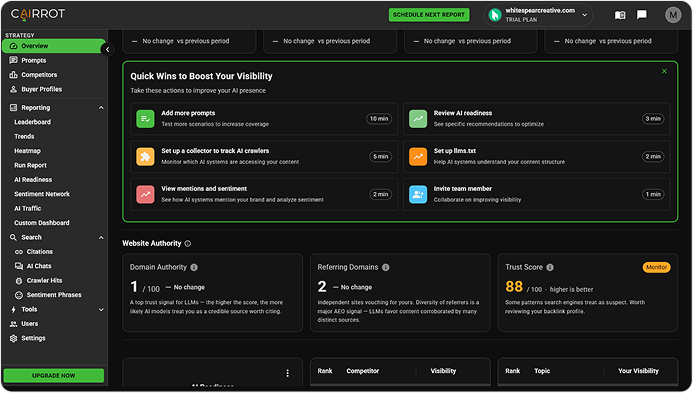The image size is (693, 393).
Task: Click the Cairrot logo
Action: coord(38,14)
